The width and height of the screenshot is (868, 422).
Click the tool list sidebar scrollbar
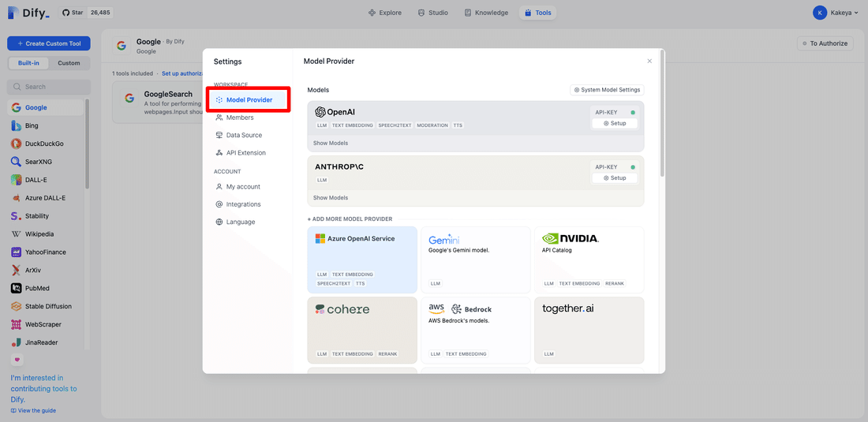tap(87, 144)
